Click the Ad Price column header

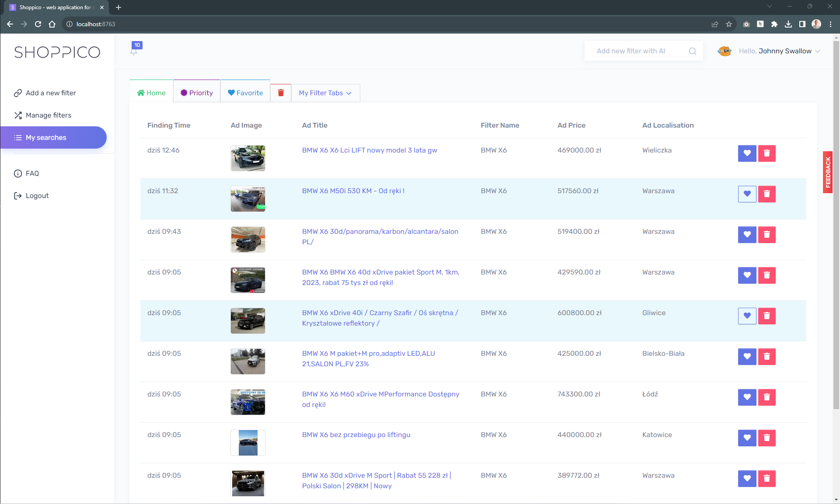pyautogui.click(x=571, y=125)
